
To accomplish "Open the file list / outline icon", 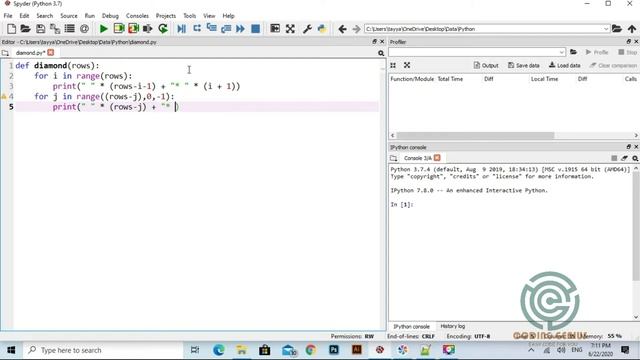I will pos(69,29).
